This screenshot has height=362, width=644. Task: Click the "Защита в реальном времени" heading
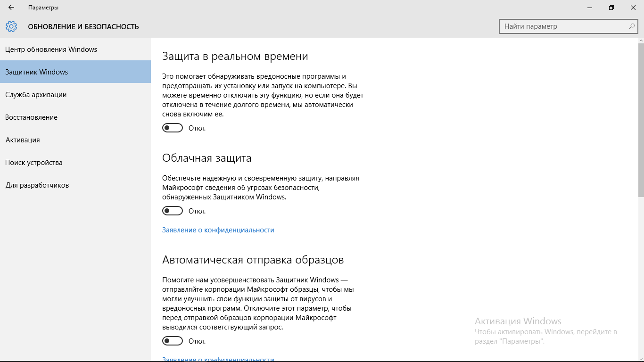tap(235, 57)
